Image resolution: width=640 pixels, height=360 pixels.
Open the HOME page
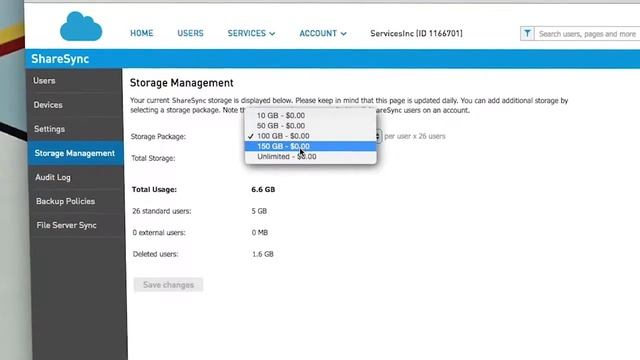[x=142, y=33]
